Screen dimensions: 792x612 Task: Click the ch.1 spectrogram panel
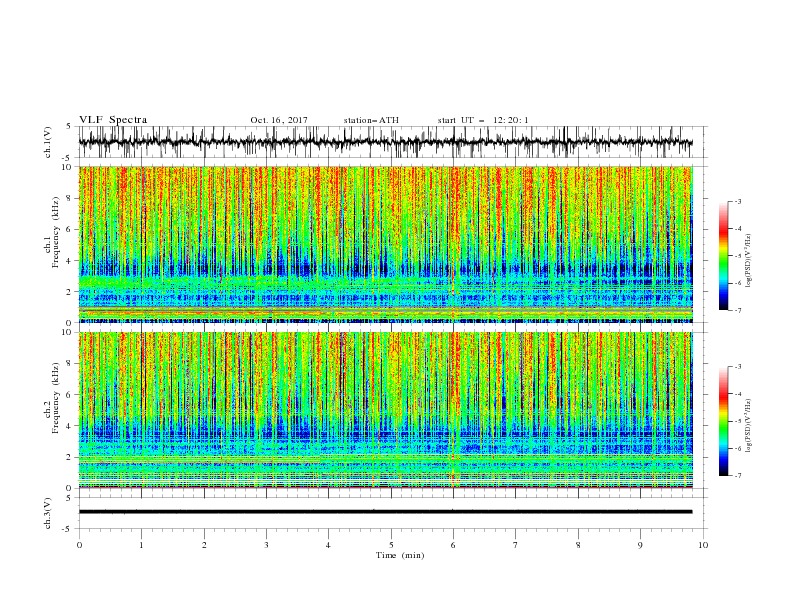tap(386, 244)
